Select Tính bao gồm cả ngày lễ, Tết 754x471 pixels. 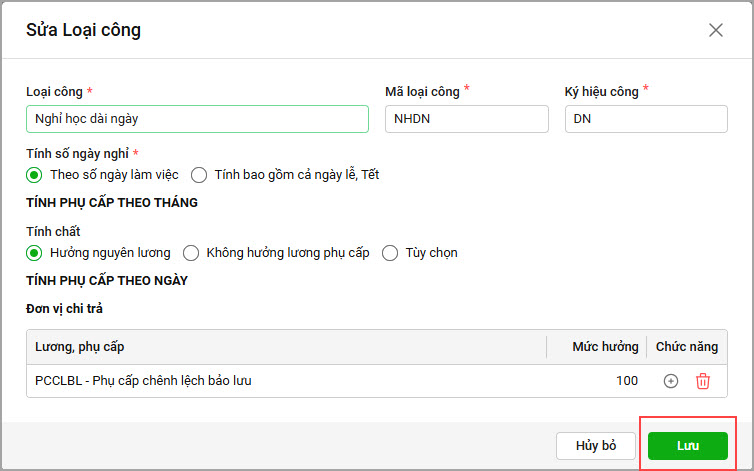click(199, 174)
